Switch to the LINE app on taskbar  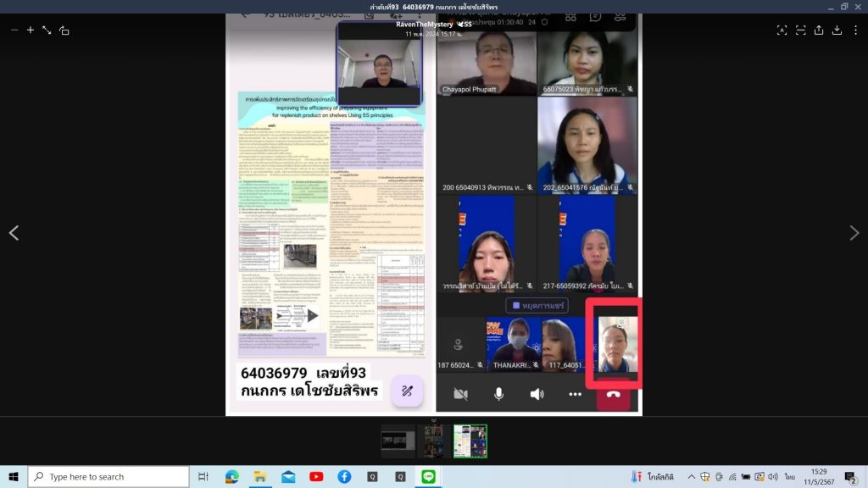pos(428,476)
